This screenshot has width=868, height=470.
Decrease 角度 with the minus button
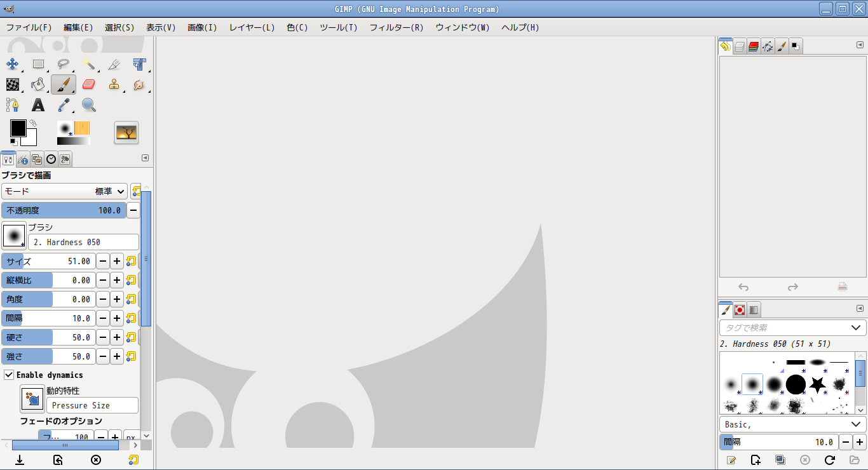[103, 299]
